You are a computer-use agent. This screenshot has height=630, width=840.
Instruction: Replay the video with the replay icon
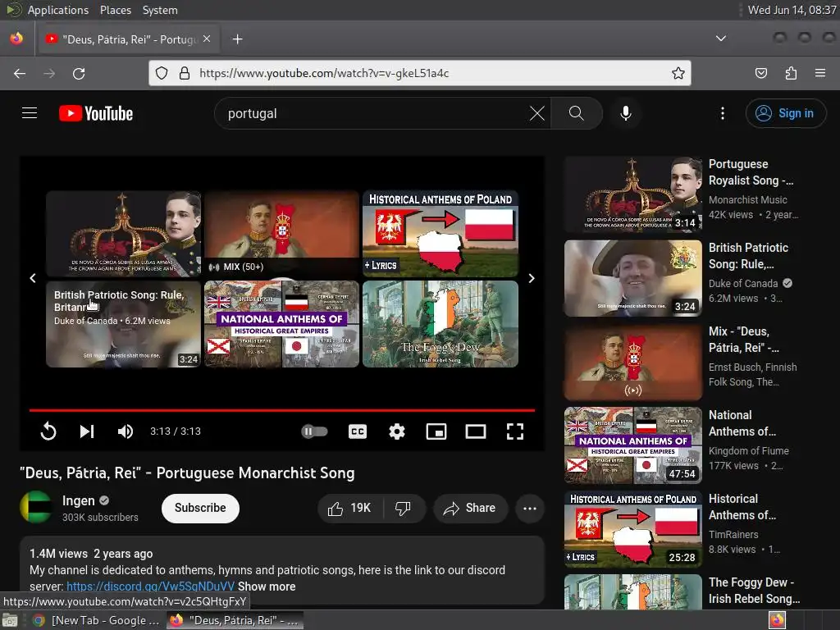(x=48, y=431)
